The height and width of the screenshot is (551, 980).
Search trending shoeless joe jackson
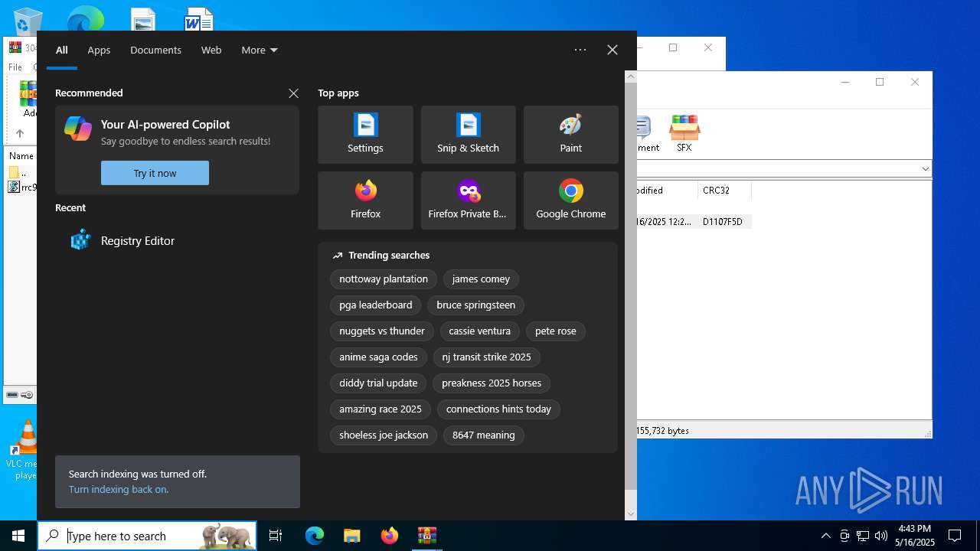tap(384, 435)
